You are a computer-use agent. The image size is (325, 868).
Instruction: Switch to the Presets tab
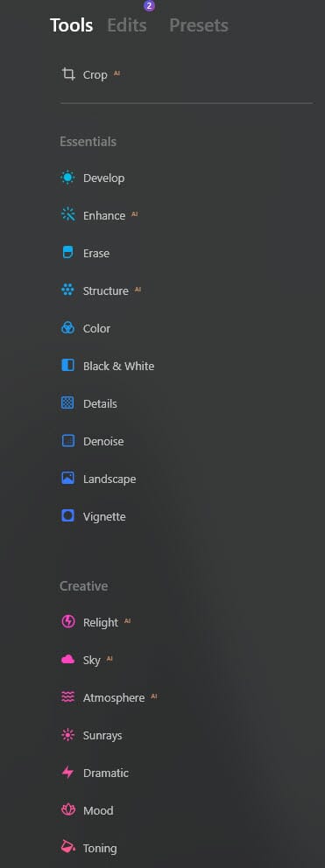point(199,25)
